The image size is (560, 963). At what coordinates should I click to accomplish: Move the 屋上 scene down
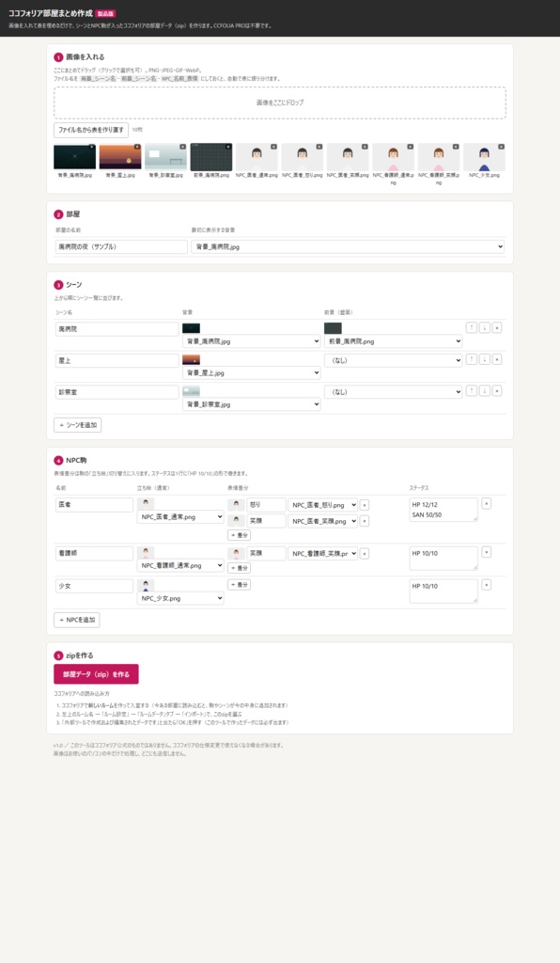[x=485, y=359]
